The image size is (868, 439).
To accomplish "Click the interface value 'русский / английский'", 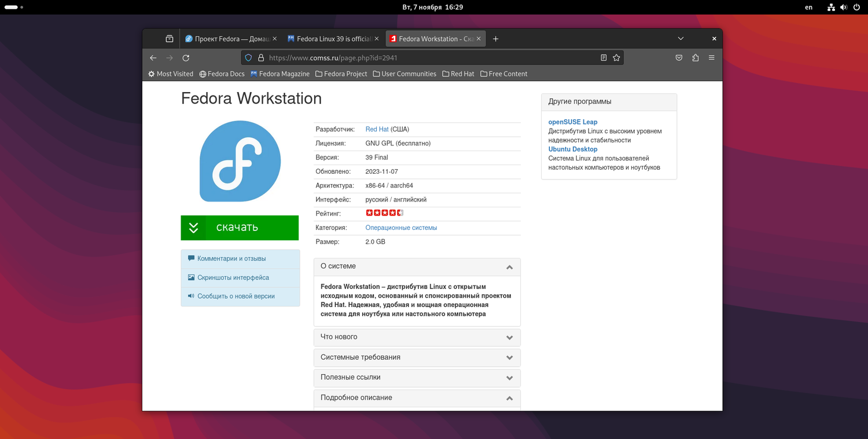I will point(396,199).
